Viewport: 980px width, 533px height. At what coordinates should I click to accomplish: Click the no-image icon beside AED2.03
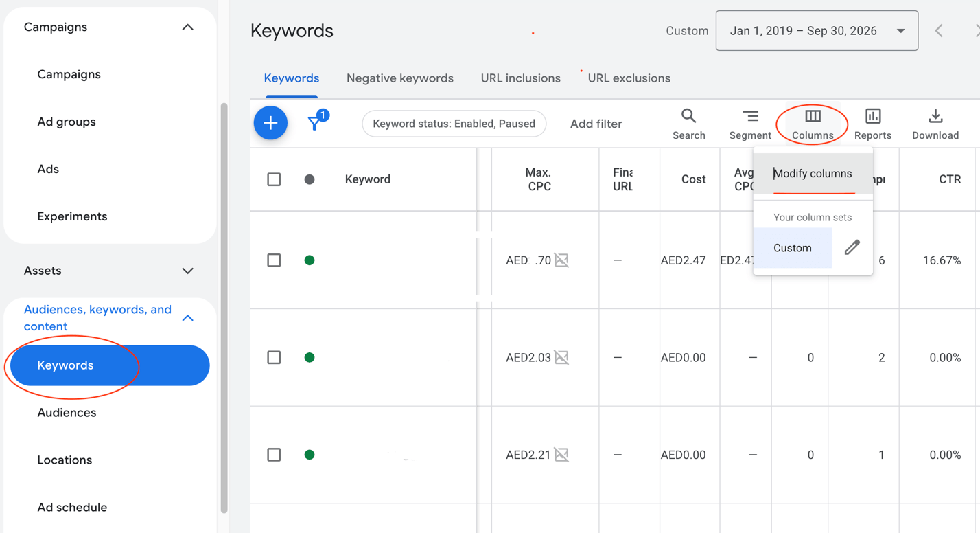tap(561, 357)
